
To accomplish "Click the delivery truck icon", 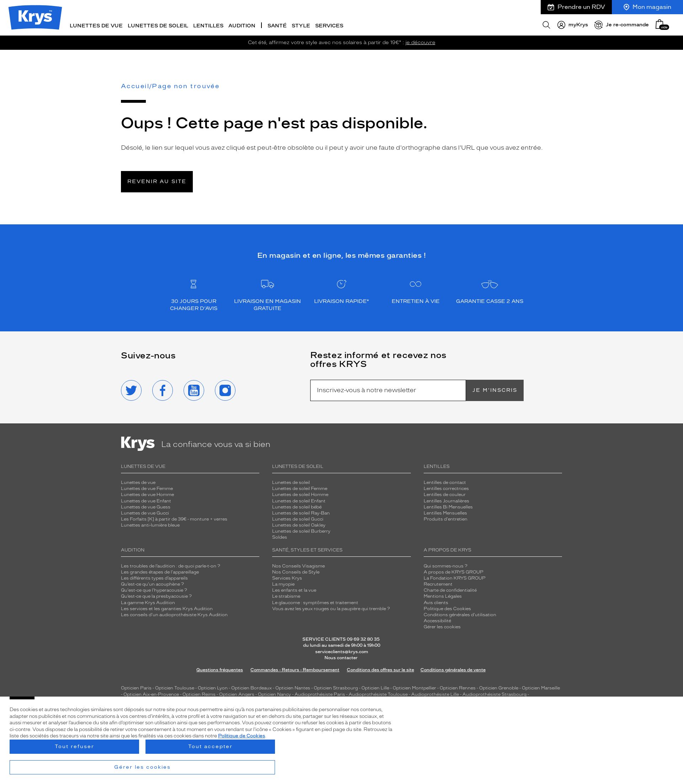I will 268,284.
